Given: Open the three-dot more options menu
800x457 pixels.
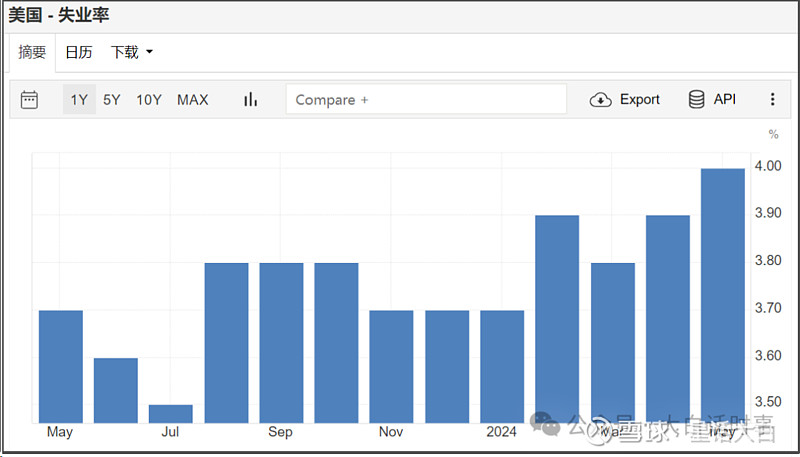Looking at the screenshot, I should [772, 99].
